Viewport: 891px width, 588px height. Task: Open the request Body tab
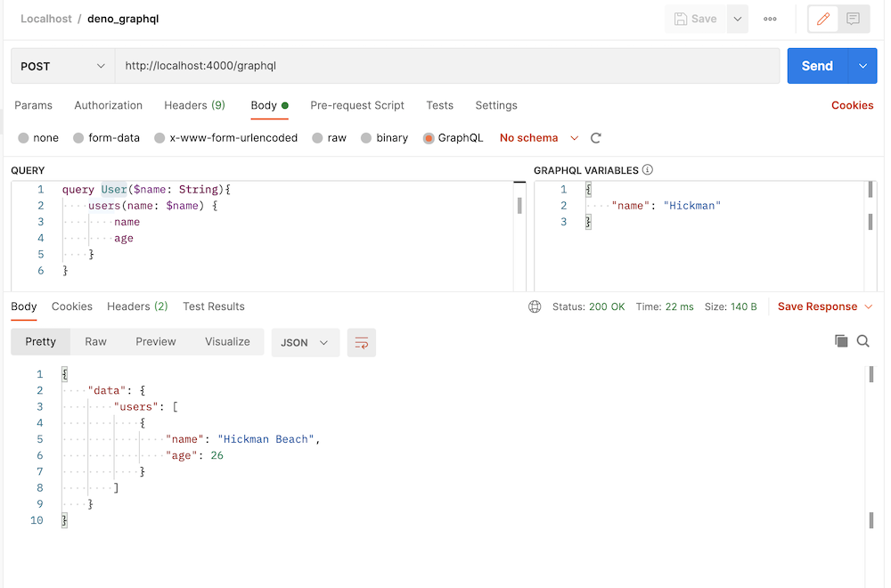click(x=269, y=105)
